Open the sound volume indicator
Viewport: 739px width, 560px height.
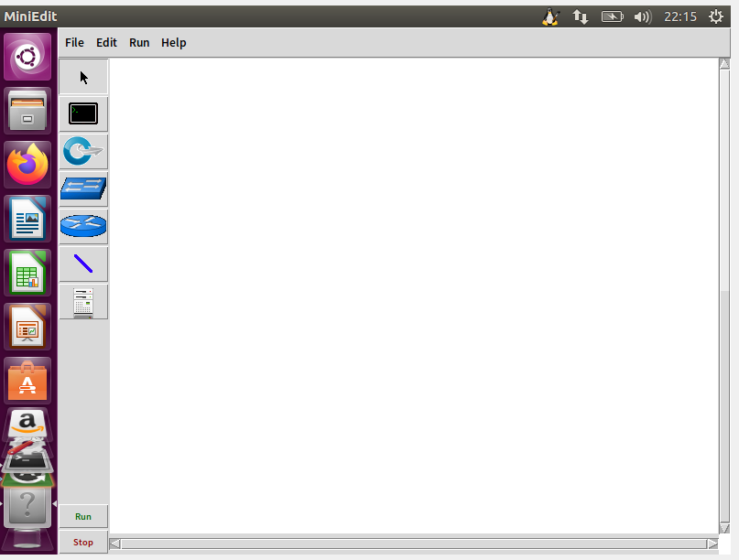642,17
